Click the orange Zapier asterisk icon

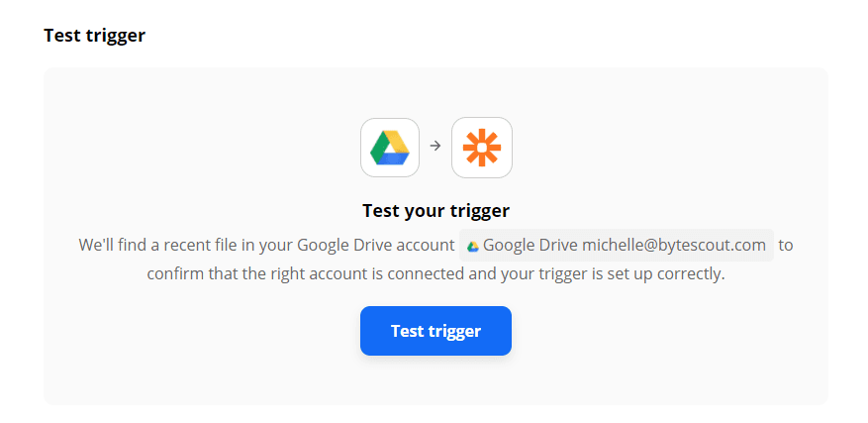click(x=482, y=148)
